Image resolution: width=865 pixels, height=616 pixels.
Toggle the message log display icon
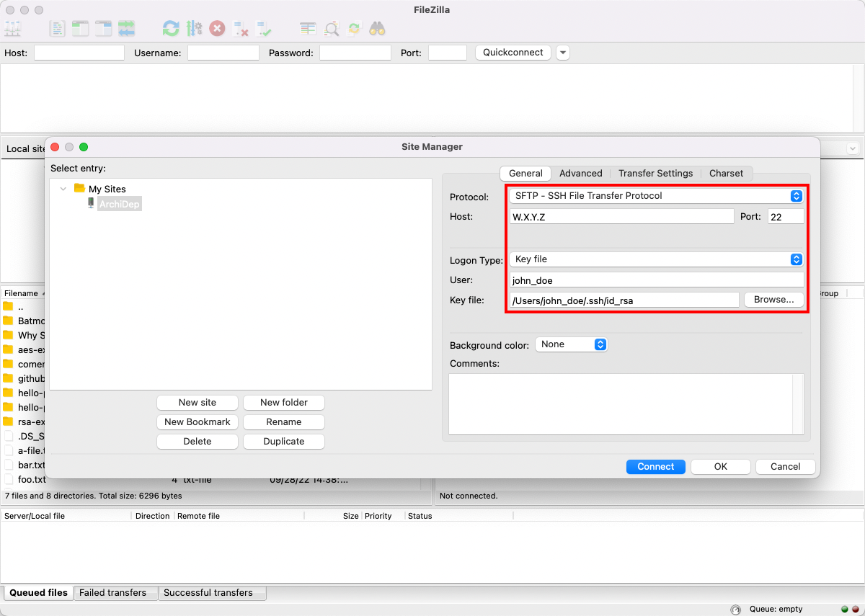[x=57, y=29]
